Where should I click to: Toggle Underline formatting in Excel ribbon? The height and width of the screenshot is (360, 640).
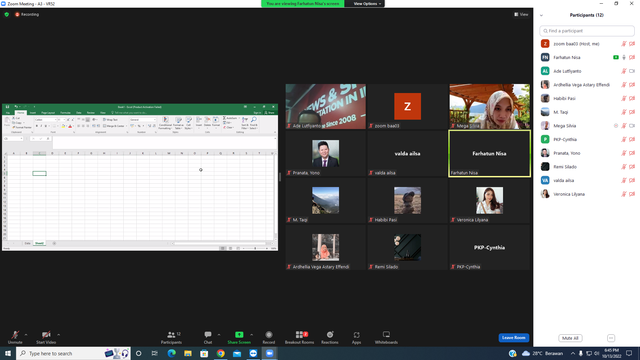(46, 126)
